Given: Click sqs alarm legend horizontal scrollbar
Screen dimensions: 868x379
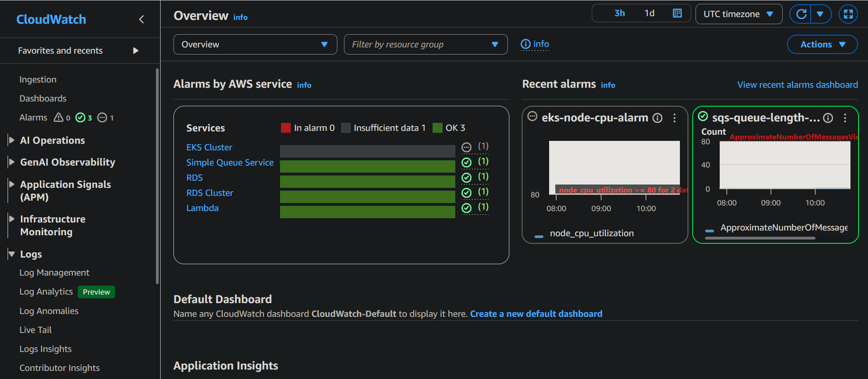Looking at the screenshot, I should point(760,238).
